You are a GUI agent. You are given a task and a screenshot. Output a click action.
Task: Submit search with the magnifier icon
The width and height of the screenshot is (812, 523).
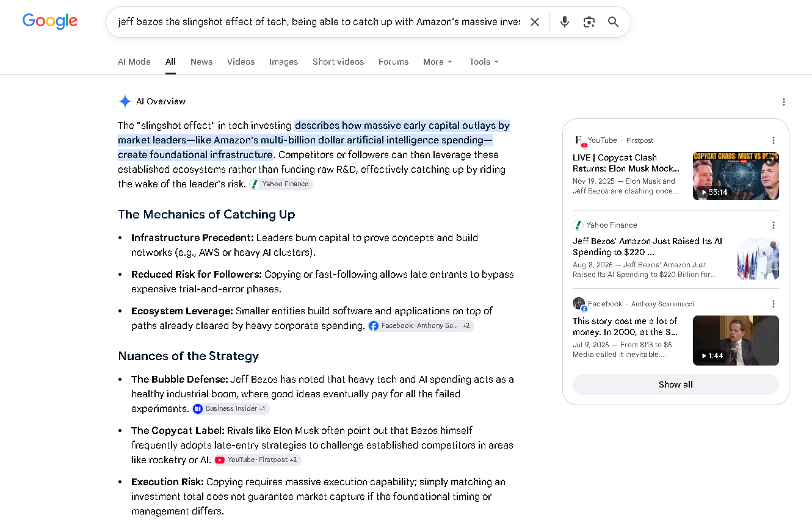tap(614, 22)
